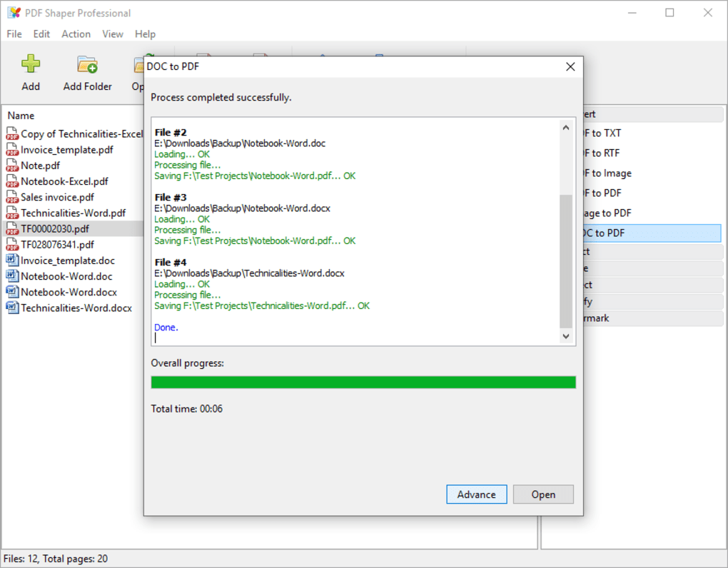Click the PDF icon beside Note.pdf

click(x=12, y=165)
